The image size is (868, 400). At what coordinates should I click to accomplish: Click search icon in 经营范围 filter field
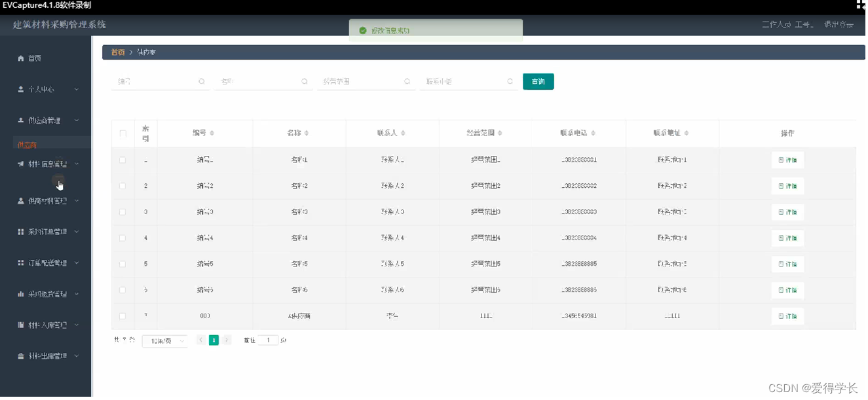[407, 82]
